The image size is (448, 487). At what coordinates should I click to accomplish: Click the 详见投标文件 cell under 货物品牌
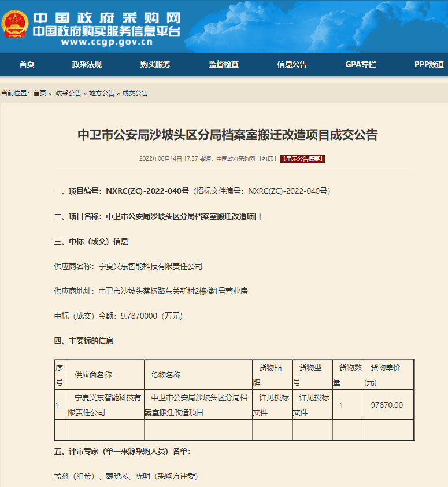(x=272, y=405)
